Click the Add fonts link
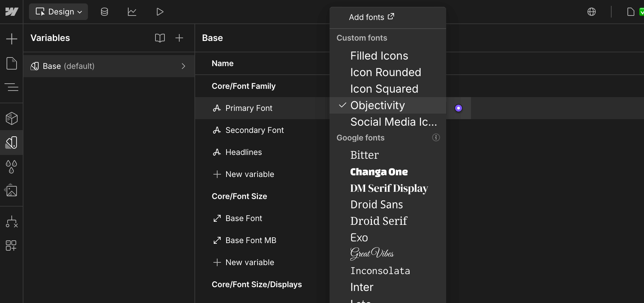644x303 pixels. (371, 17)
